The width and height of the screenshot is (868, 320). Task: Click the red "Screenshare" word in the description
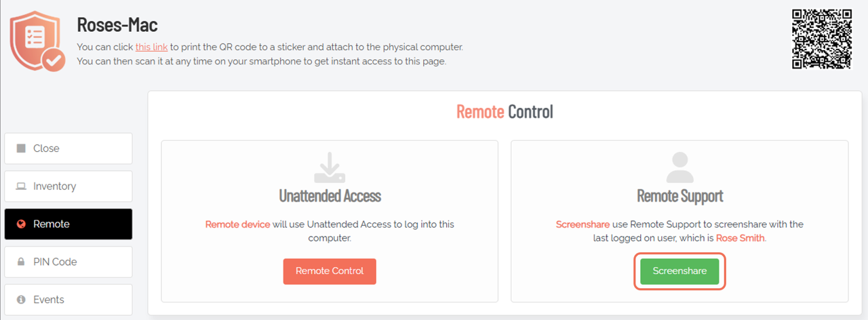(x=578, y=224)
